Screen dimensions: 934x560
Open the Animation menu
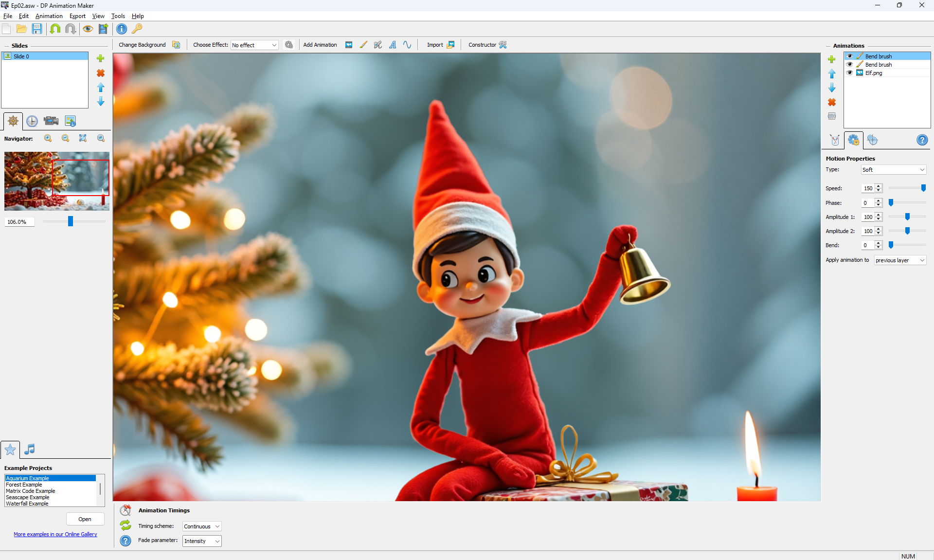pyautogui.click(x=49, y=16)
